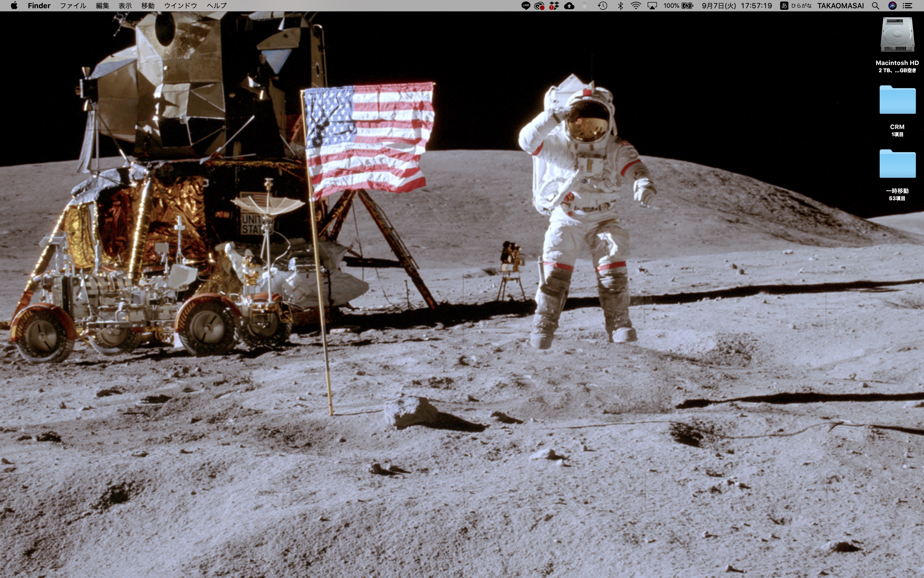The image size is (924, 578).
Task: Open the Apple menu
Action: tap(14, 5)
